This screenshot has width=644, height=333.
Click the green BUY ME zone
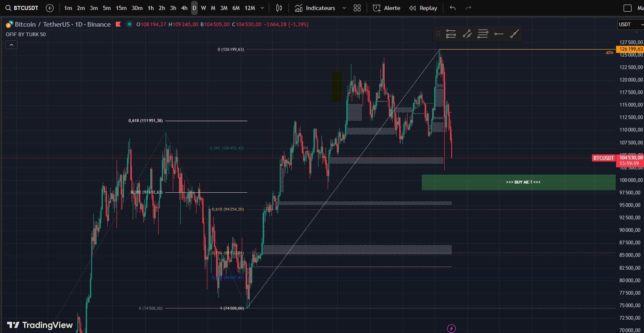[x=519, y=182]
